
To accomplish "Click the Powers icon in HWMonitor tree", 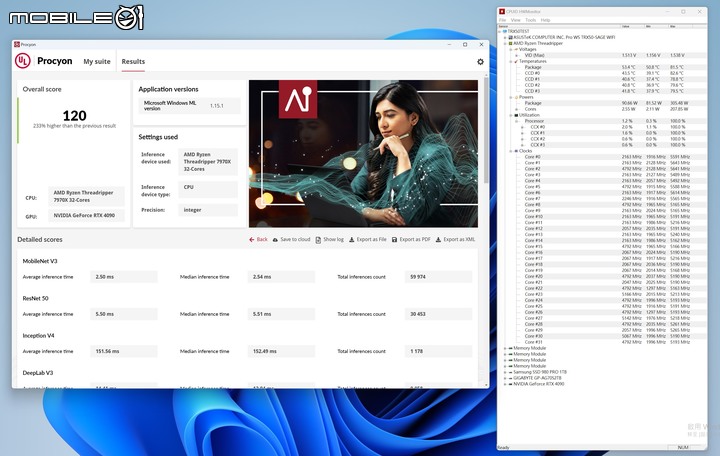I will point(516,97).
